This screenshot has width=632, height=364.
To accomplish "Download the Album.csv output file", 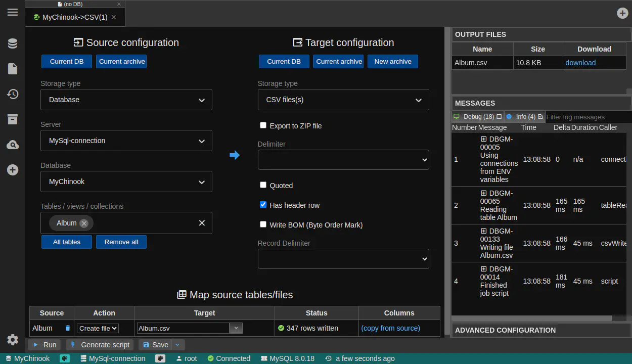I will pos(580,63).
